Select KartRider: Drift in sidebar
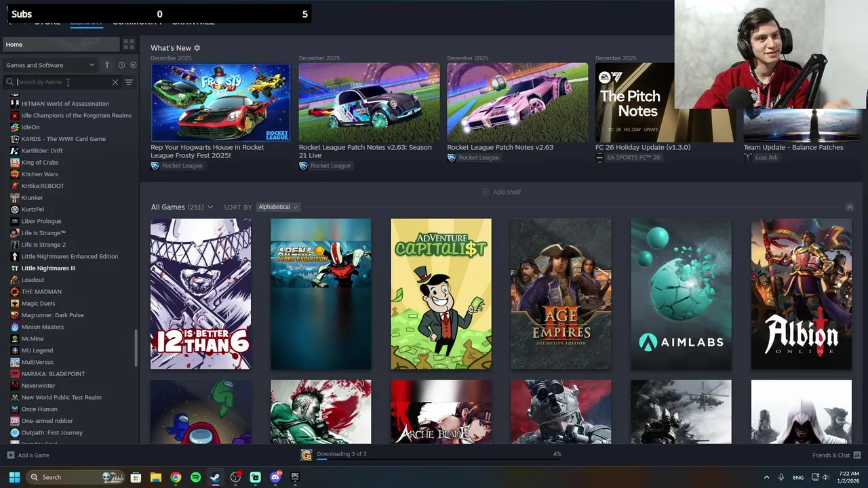868x488 pixels. [42, 150]
